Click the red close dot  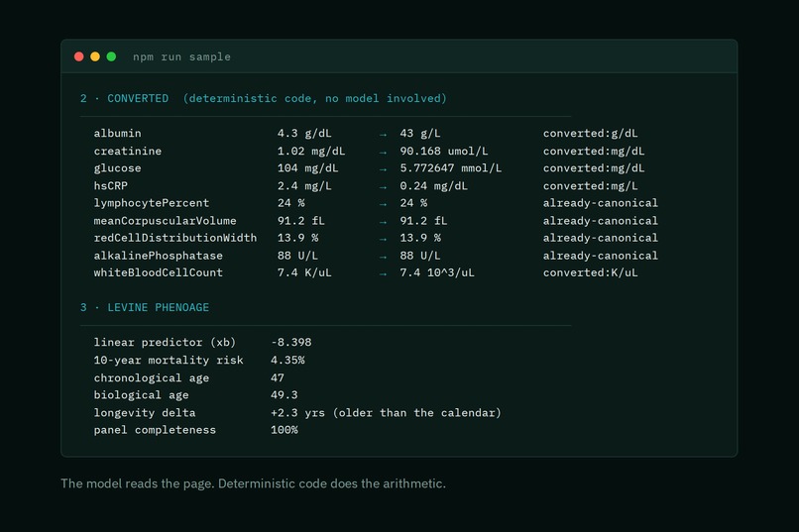point(79,56)
